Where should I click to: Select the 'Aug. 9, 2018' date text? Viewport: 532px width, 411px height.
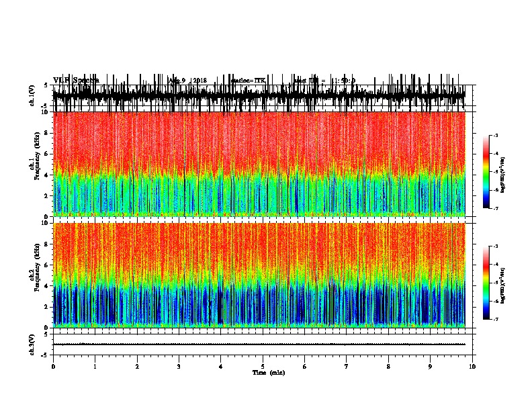187,81
